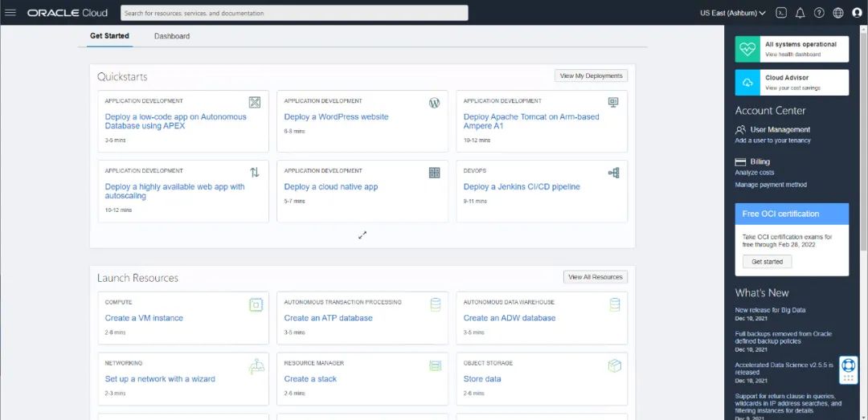Open the help question mark menu

[x=819, y=13]
